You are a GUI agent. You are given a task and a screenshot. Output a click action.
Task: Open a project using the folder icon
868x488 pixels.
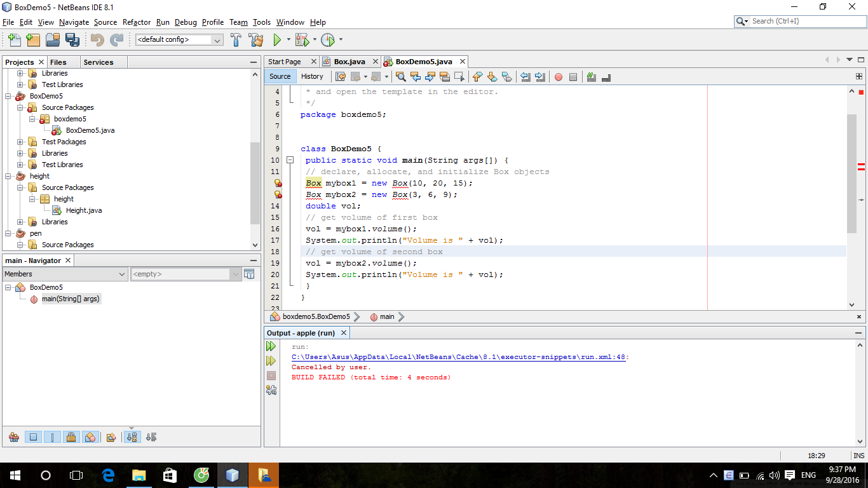[52, 39]
